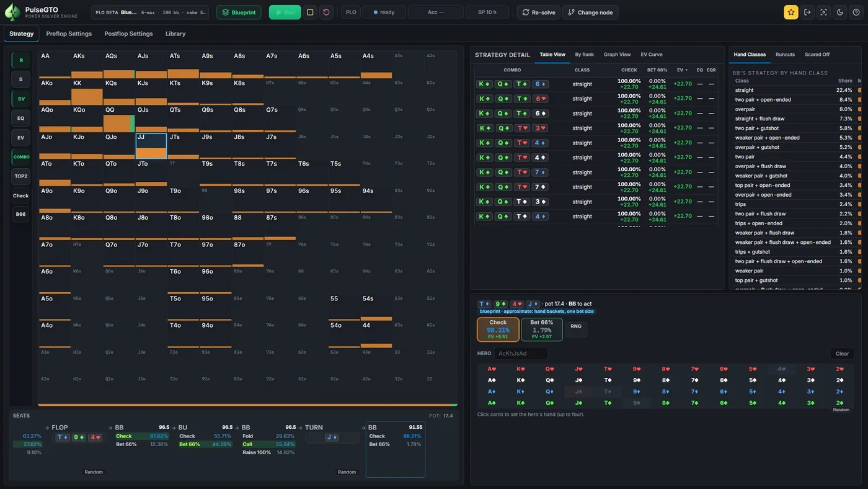Click BB's Call 55.24% node

pos(268,444)
